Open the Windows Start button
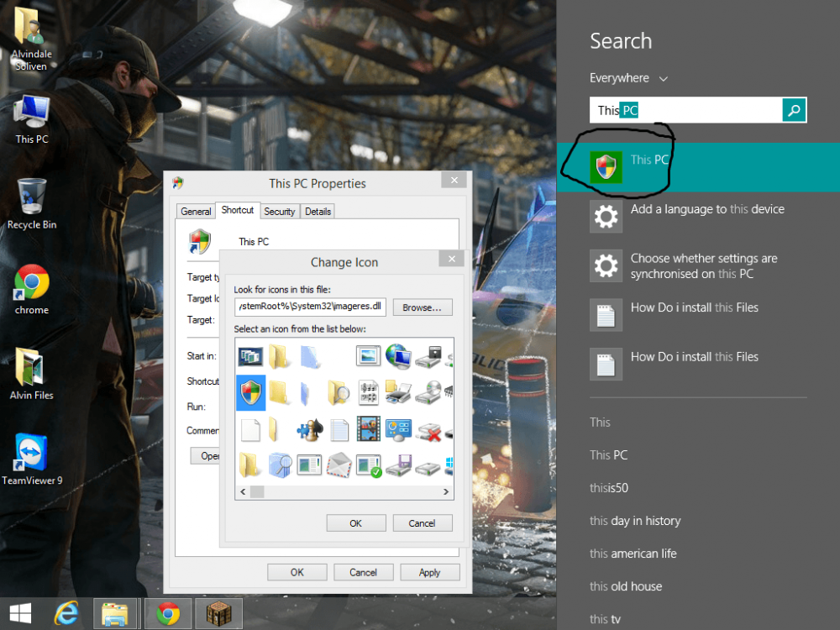840x630 pixels. coord(20,613)
